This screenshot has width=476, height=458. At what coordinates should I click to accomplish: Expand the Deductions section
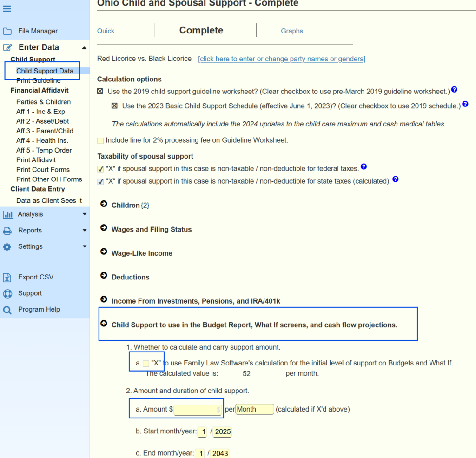(104, 275)
